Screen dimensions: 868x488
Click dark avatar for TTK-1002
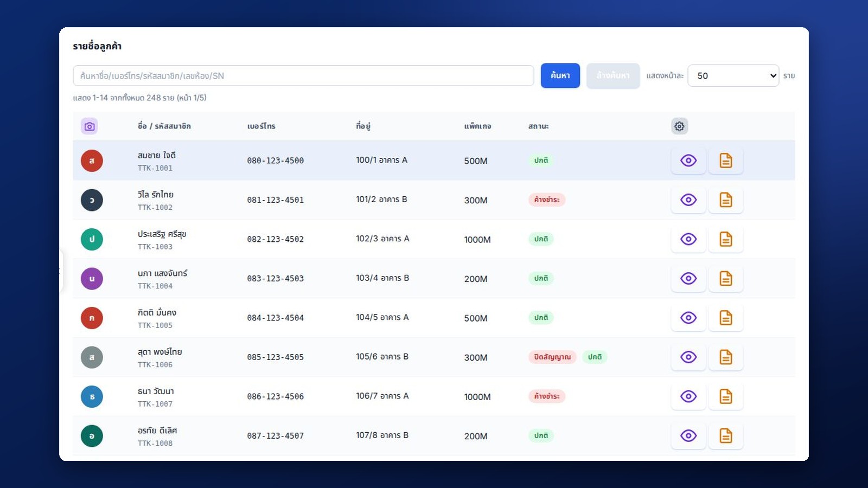click(x=92, y=200)
